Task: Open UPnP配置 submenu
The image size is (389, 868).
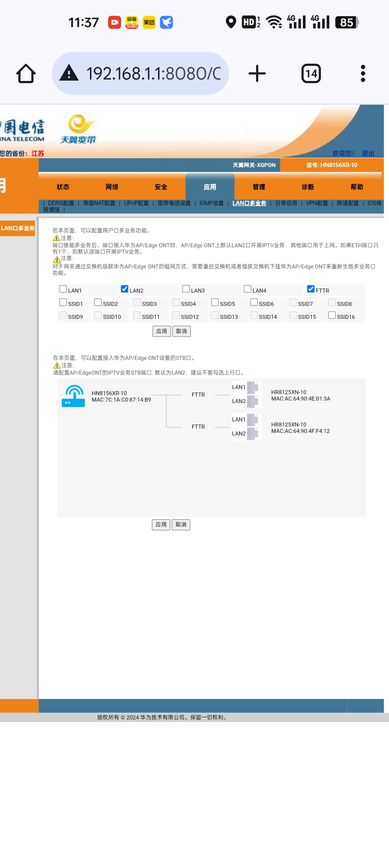Action: tap(137, 203)
